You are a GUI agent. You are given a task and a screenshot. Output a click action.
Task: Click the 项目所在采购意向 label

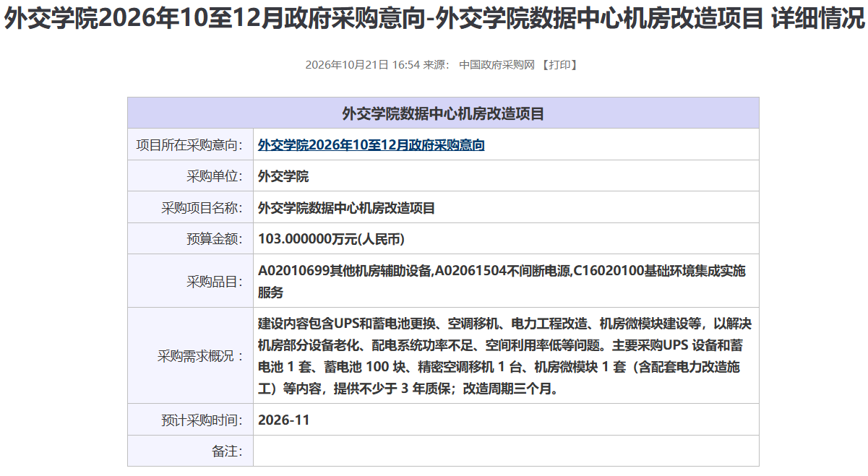click(x=189, y=145)
